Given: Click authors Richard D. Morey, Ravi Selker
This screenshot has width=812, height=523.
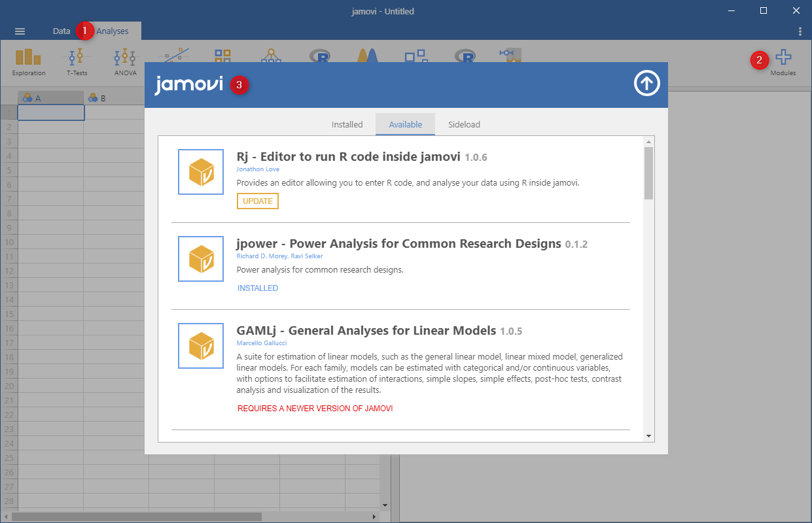Looking at the screenshot, I should pos(279,256).
